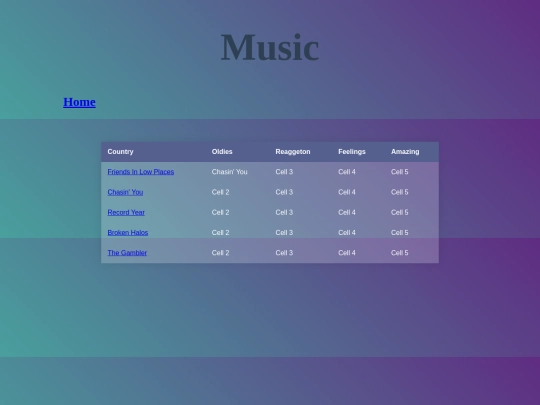The width and height of the screenshot is (540, 405).
Task: Select the Country column header
Action: 120,152
